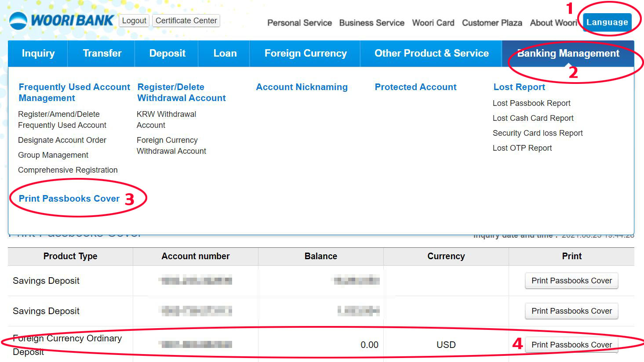Open Lost Report heading link
This screenshot has width=644, height=362.
(519, 87)
